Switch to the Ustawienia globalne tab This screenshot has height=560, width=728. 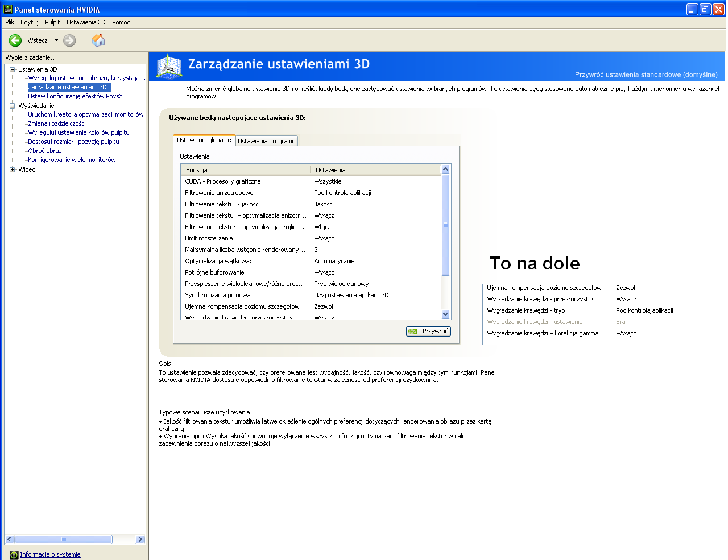coord(204,140)
